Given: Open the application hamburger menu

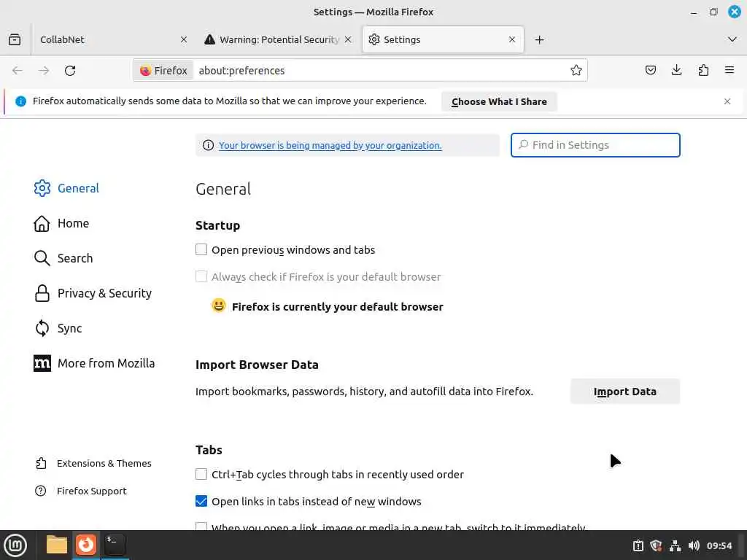Looking at the screenshot, I should coord(729,71).
